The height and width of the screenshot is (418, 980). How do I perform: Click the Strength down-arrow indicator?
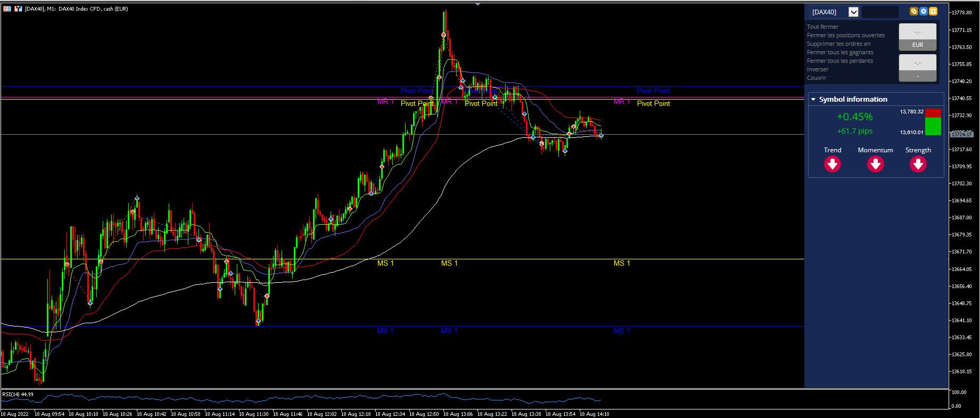point(918,165)
